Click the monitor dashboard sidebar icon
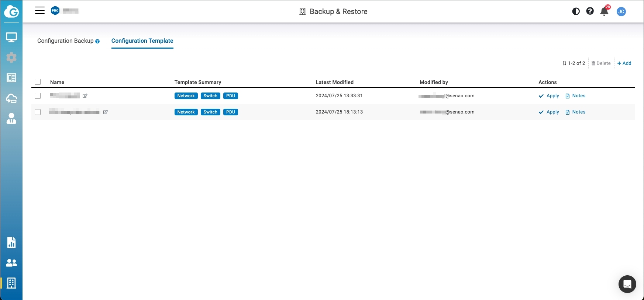This screenshot has height=300, width=644. [x=11, y=37]
